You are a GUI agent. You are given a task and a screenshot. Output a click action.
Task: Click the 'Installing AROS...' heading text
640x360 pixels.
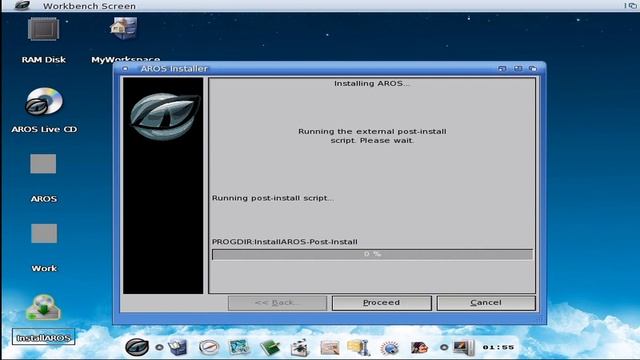point(372,83)
